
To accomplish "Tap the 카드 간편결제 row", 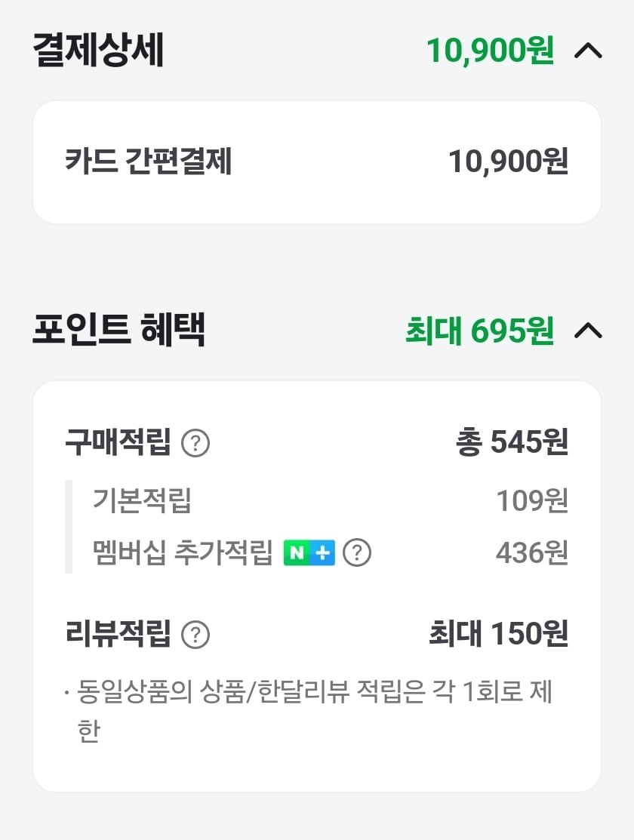I will tap(317, 162).
